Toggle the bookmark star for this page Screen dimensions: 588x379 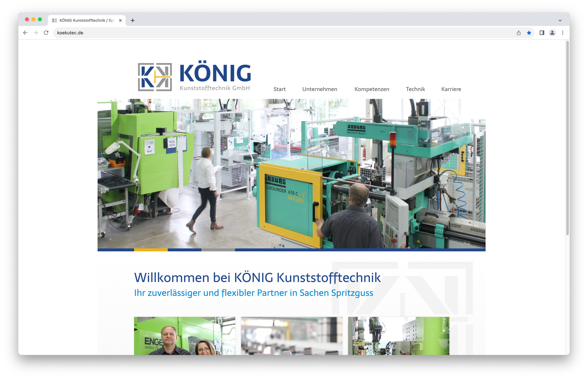(x=529, y=33)
